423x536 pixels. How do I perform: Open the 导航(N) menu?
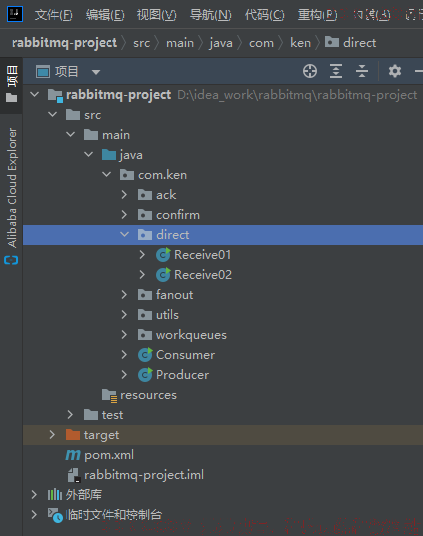pos(210,15)
